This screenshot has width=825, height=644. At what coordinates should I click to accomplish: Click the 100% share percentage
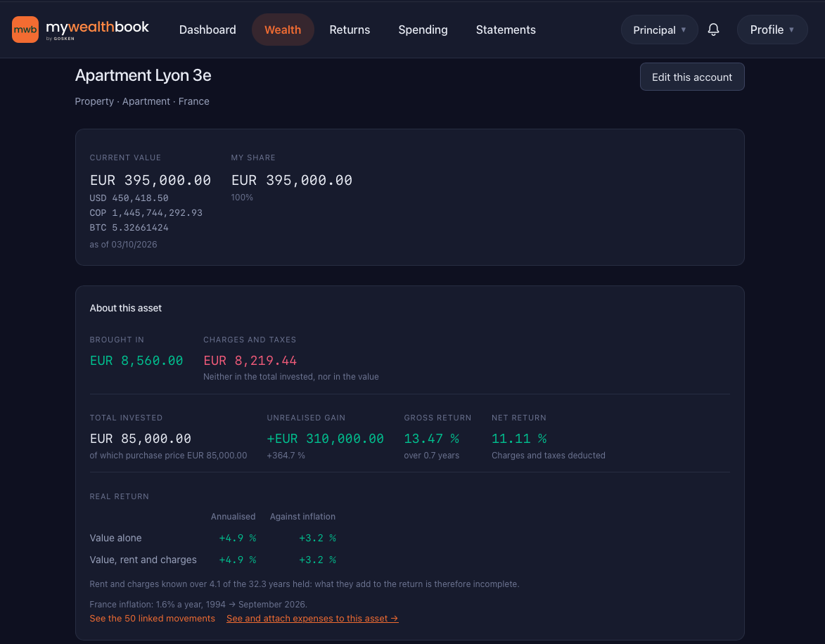pyautogui.click(x=242, y=198)
